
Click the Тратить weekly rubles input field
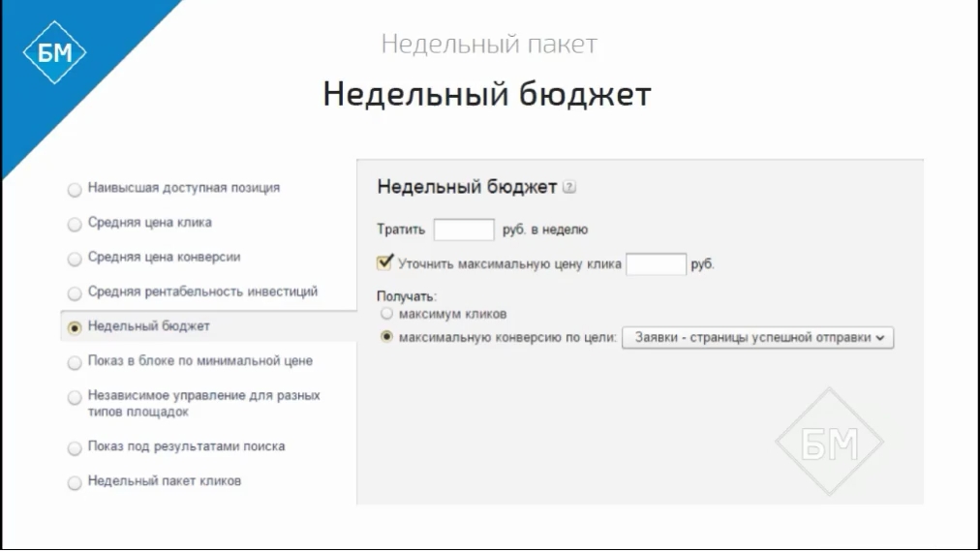[x=464, y=230]
